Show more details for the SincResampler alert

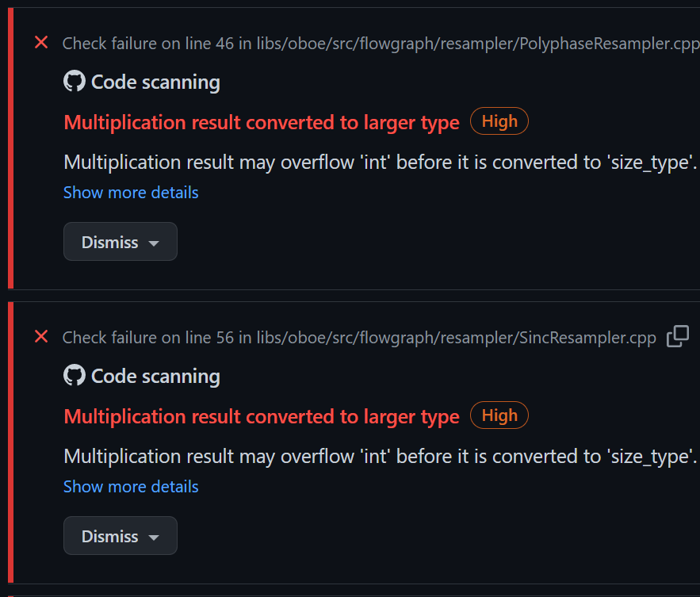tap(130, 486)
